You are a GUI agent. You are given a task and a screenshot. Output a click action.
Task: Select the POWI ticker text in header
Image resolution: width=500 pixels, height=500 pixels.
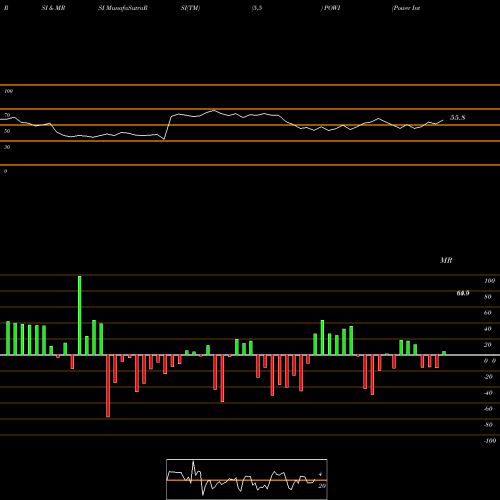point(332,8)
